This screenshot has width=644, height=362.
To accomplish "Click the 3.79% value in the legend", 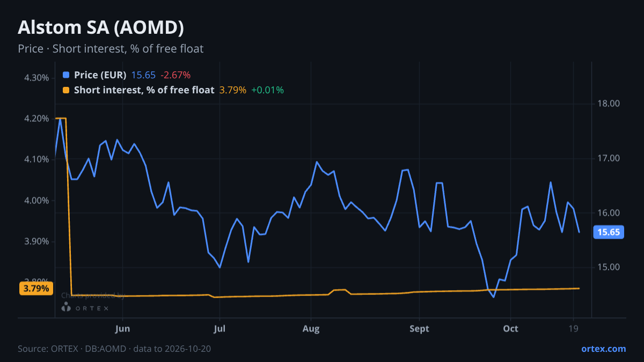I will point(233,90).
